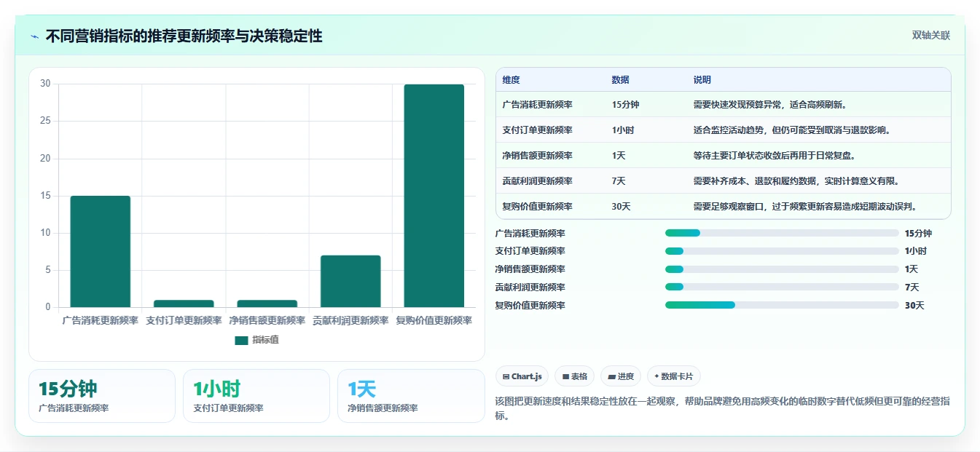Click the 贡献利润更新频率 bar in the chart

point(350,281)
